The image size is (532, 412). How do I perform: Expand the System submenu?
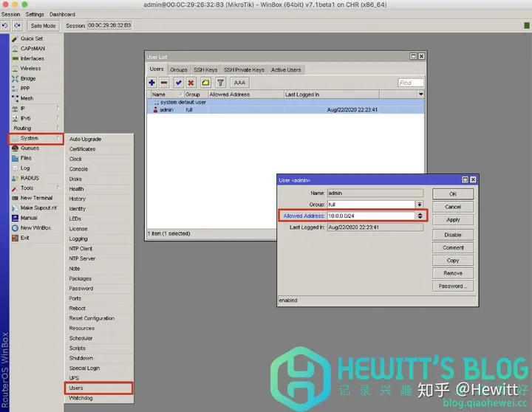pyautogui.click(x=36, y=138)
